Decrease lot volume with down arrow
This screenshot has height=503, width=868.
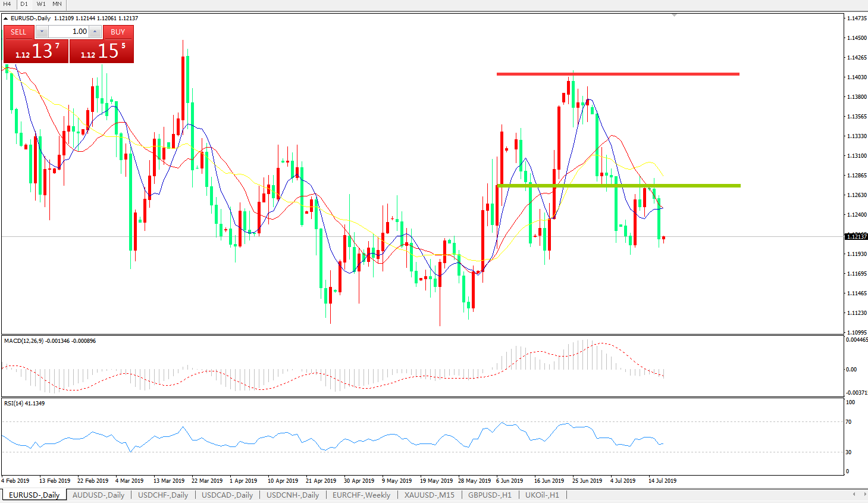42,32
